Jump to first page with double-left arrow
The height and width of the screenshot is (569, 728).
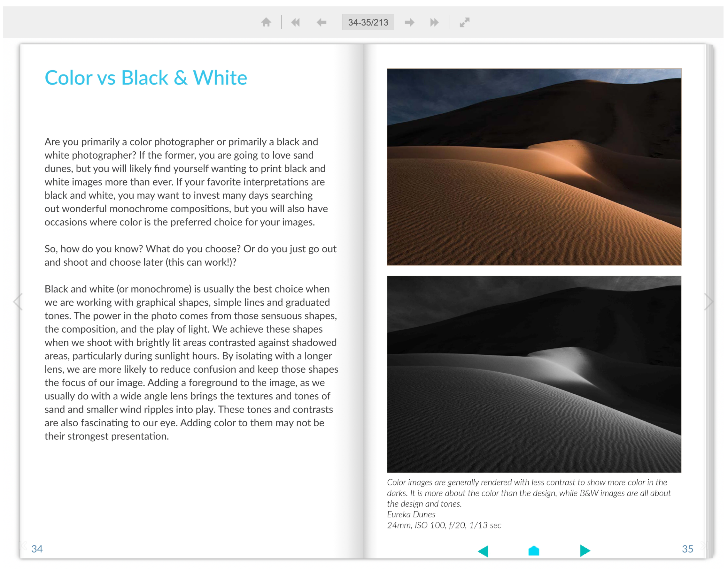pyautogui.click(x=295, y=22)
